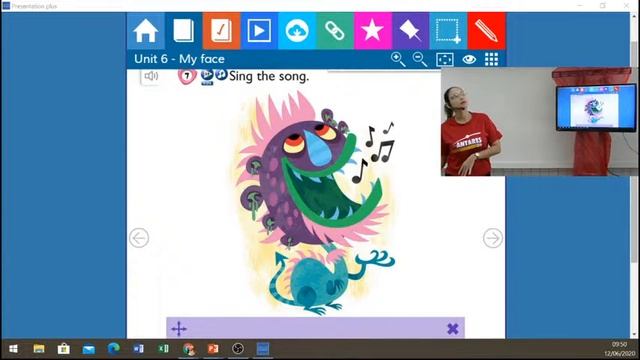
Task: Select the red pencil drawing tool
Action: (486, 31)
